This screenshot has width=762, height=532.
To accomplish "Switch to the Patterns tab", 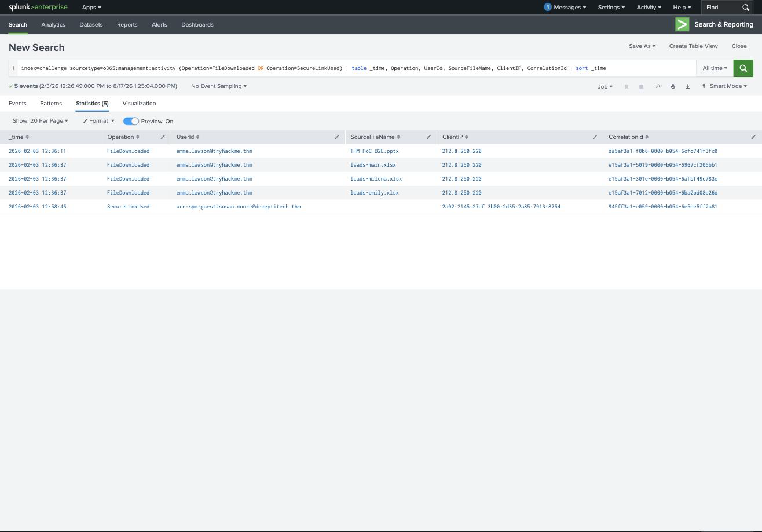I will 51,104.
